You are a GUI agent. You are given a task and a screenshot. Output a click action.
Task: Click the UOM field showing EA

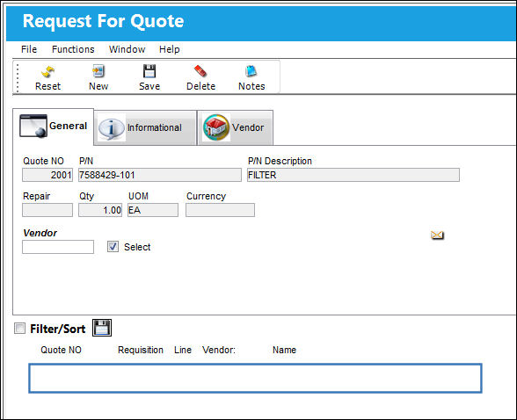[x=153, y=210]
